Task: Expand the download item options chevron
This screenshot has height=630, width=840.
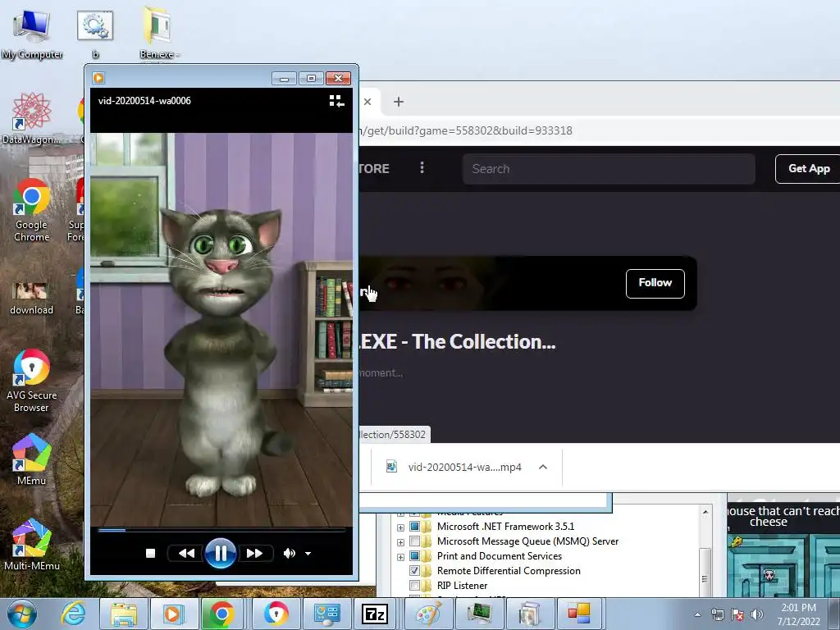Action: coord(543,467)
